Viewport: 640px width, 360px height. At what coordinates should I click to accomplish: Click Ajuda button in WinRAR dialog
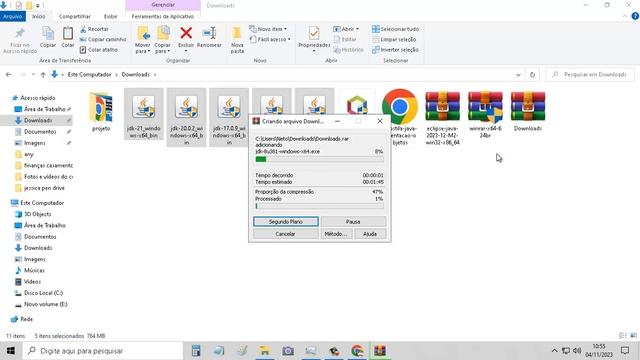point(370,234)
